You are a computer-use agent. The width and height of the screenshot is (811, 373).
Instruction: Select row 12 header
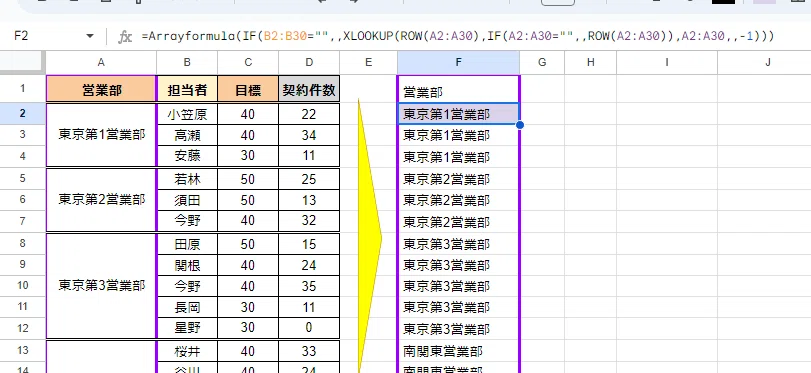pyautogui.click(x=23, y=328)
